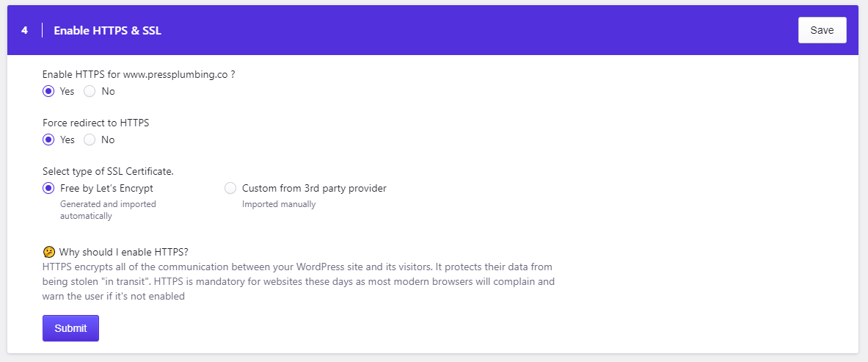Viewport: 868px width, 362px height.
Task: Click 'Custom from 3rd party provider' label text
Action: (315, 188)
